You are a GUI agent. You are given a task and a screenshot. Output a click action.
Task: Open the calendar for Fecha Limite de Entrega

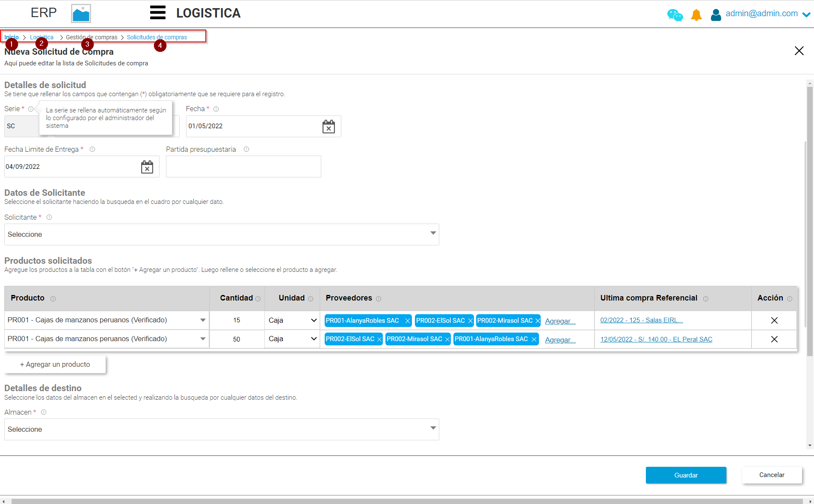(x=147, y=167)
